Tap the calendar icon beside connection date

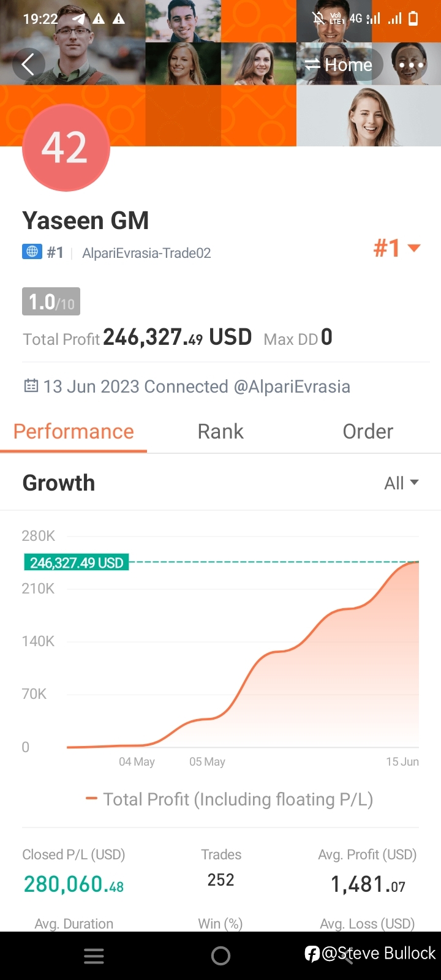click(x=31, y=386)
